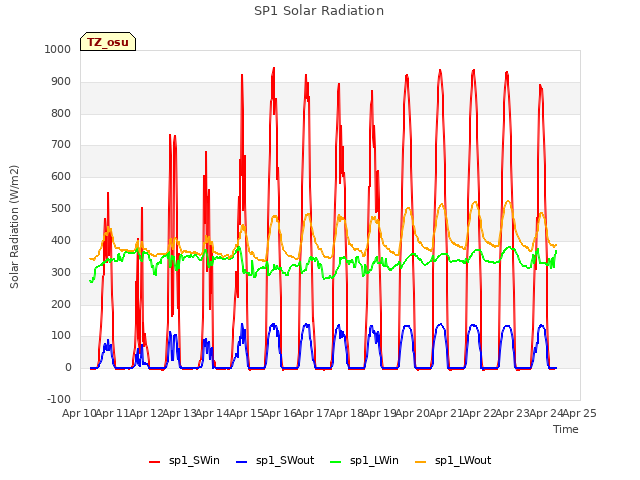Click the Apr 19 x-axis label
The height and width of the screenshot is (480, 640).
pos(379,413)
